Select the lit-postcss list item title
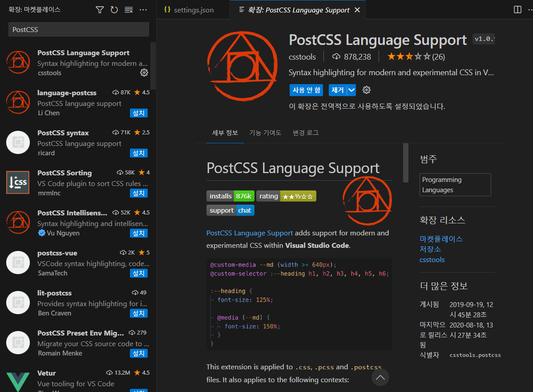Viewport: 533px width, 392px height. pos(54,293)
